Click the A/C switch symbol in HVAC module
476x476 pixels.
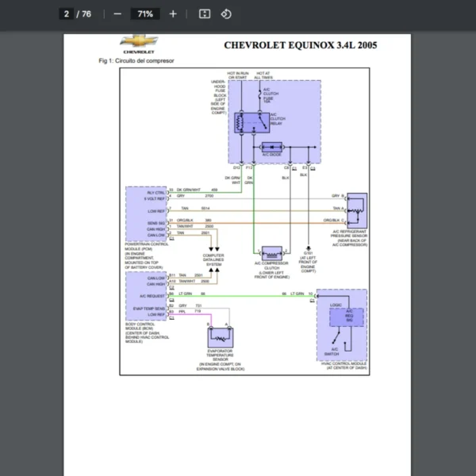pos(336,337)
